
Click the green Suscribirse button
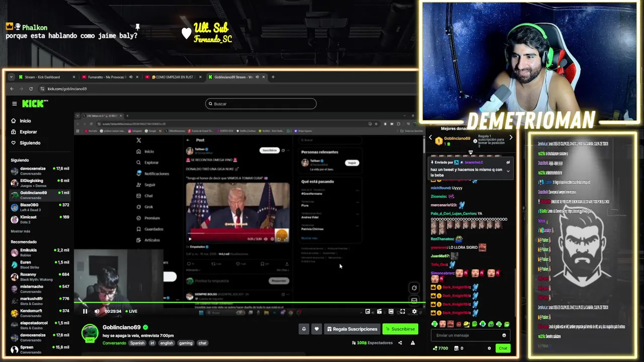(x=400, y=329)
